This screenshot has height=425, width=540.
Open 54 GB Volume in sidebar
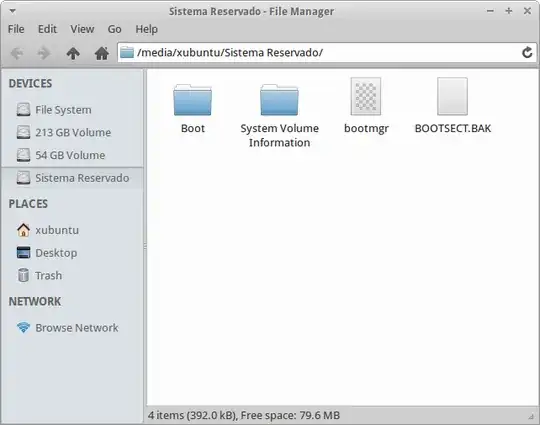pos(72,155)
